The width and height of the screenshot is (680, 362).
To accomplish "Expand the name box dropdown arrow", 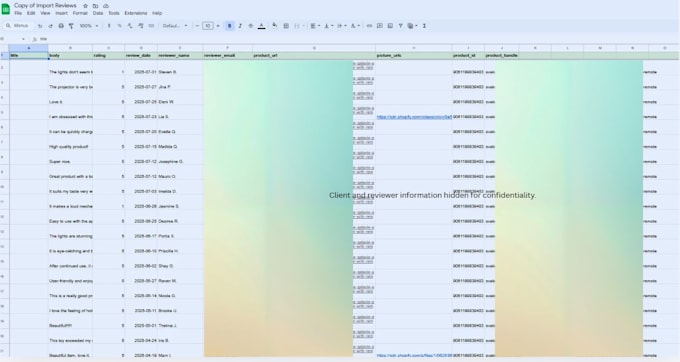I will pos(23,39).
